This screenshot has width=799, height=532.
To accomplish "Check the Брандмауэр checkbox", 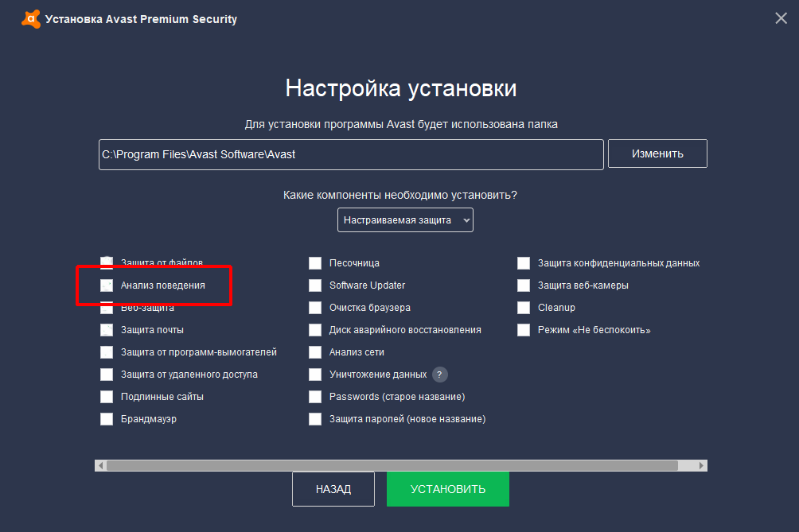I will click(x=107, y=419).
